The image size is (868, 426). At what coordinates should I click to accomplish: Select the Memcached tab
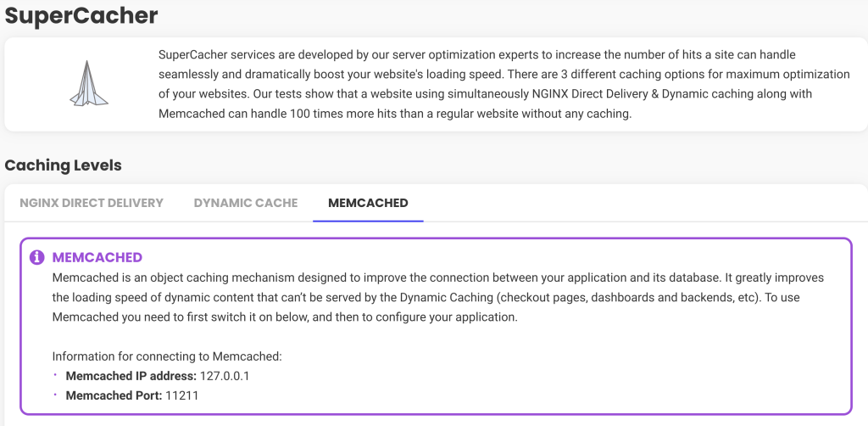pyautogui.click(x=368, y=203)
